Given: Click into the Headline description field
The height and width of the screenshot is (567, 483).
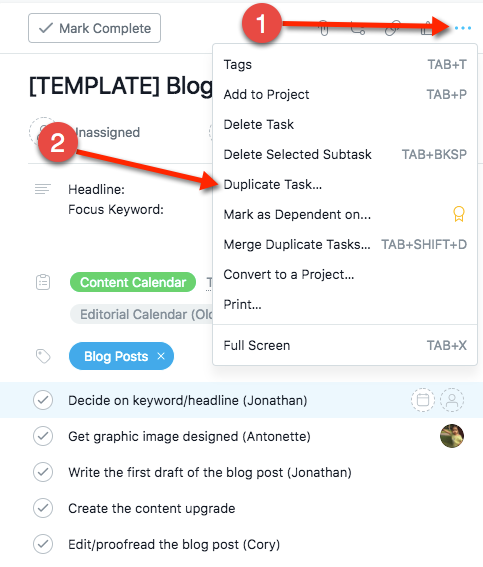Looking at the screenshot, I should tap(97, 189).
